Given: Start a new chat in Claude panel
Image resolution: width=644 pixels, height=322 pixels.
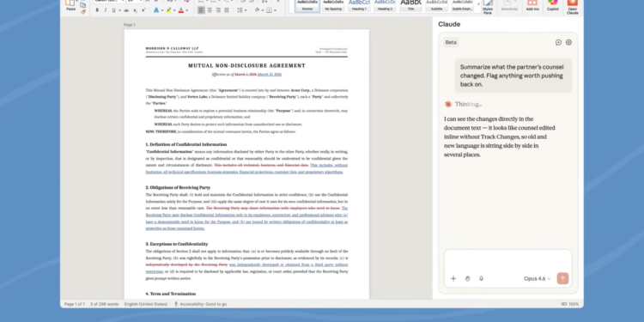Looking at the screenshot, I should 559,42.
